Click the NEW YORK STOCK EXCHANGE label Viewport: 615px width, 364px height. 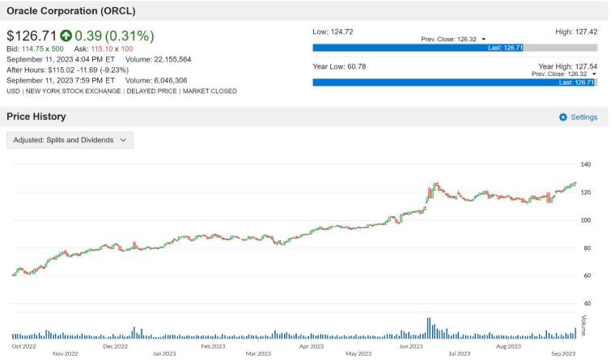pyautogui.click(x=73, y=91)
